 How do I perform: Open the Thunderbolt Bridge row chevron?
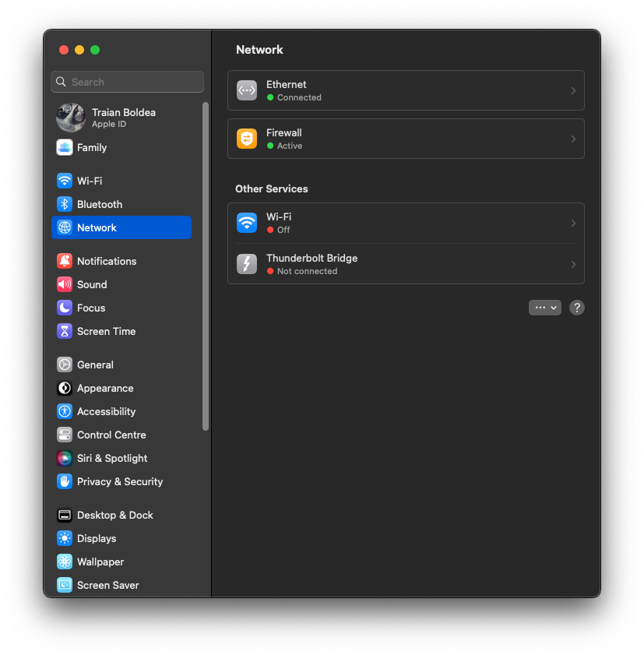pos(573,264)
